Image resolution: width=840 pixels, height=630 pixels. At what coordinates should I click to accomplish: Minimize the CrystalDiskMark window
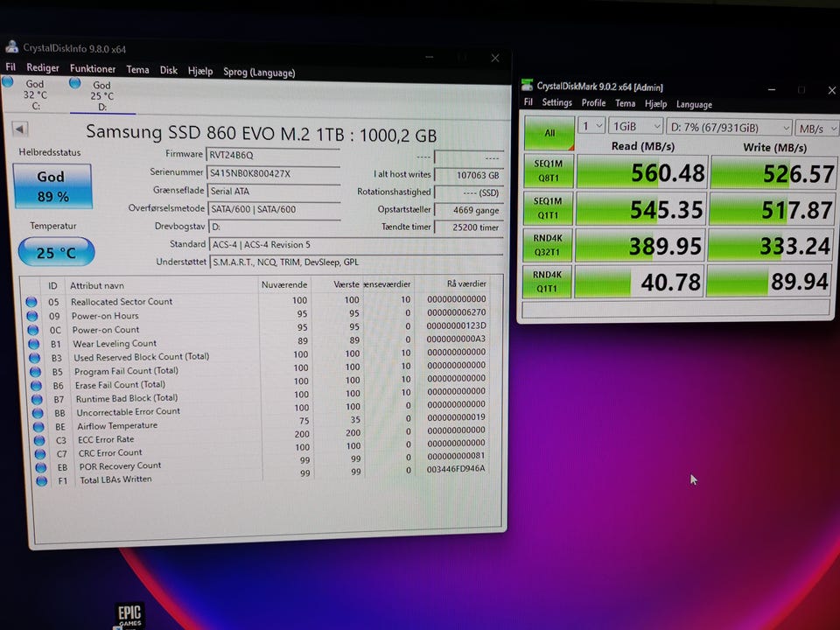[772, 89]
